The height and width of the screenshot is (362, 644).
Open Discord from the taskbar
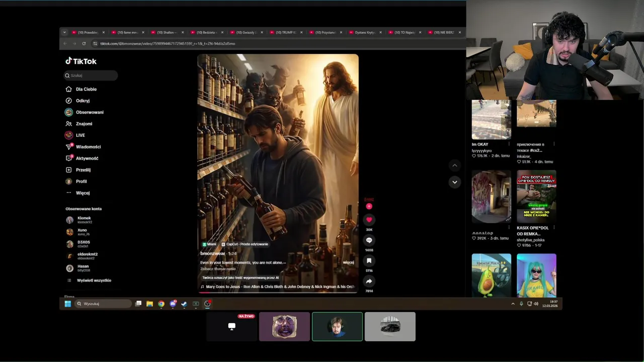click(x=173, y=304)
